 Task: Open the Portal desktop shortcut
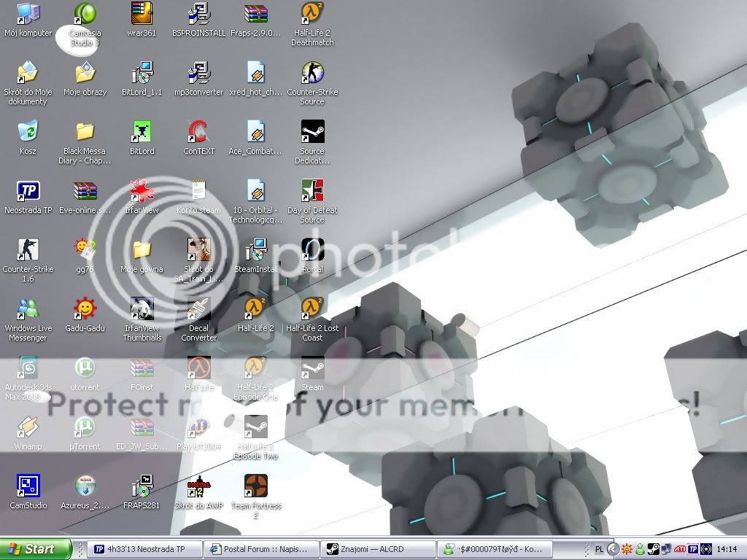click(312, 251)
